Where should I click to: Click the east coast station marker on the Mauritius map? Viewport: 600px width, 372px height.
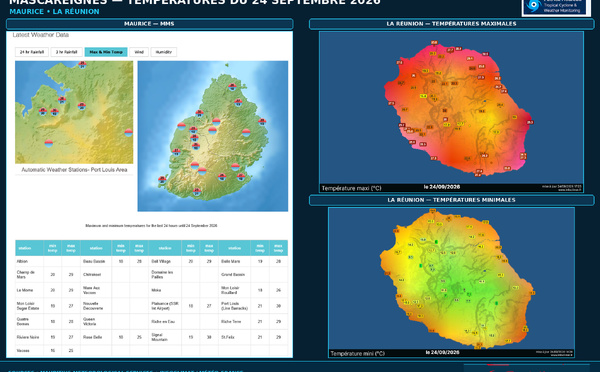point(262,122)
